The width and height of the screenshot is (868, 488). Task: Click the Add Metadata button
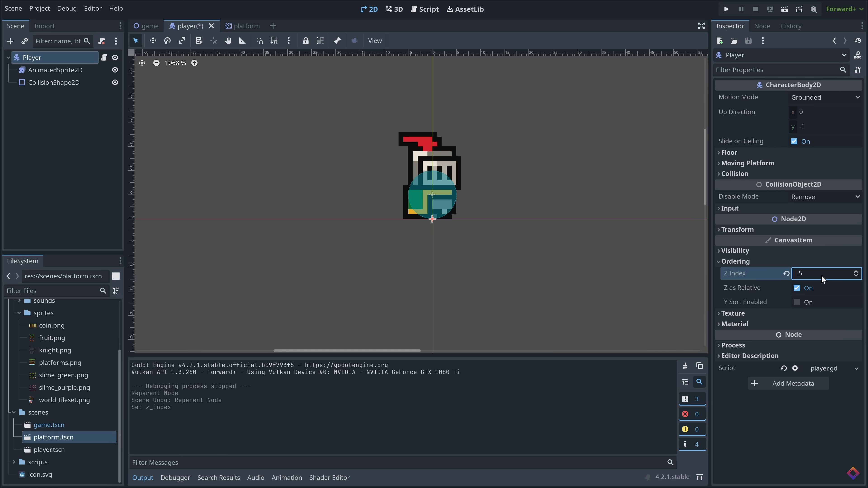tap(788, 383)
